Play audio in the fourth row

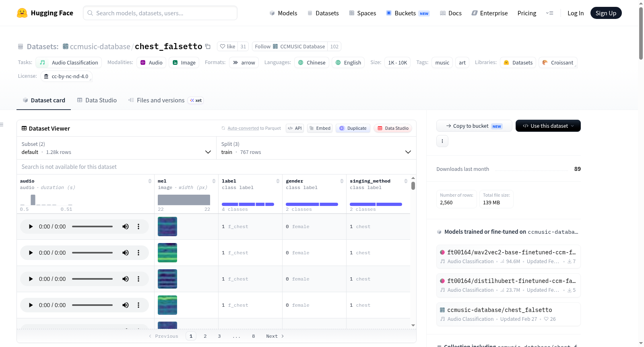pos(31,305)
